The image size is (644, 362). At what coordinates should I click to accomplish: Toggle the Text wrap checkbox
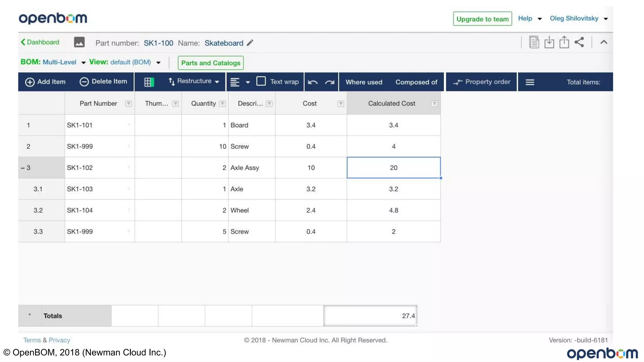261,81
